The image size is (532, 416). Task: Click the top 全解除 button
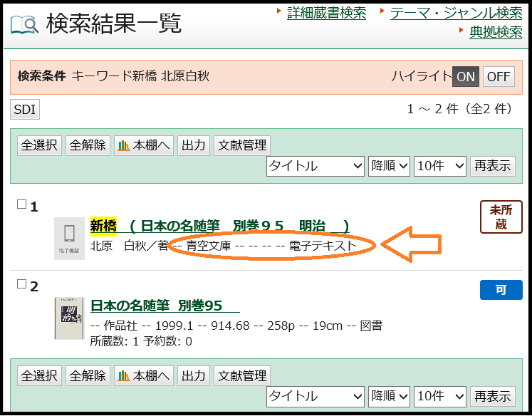click(x=88, y=145)
